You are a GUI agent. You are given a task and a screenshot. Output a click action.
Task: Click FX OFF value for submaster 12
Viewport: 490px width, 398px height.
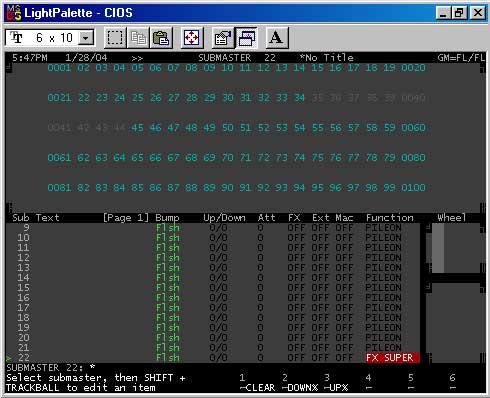click(296, 258)
